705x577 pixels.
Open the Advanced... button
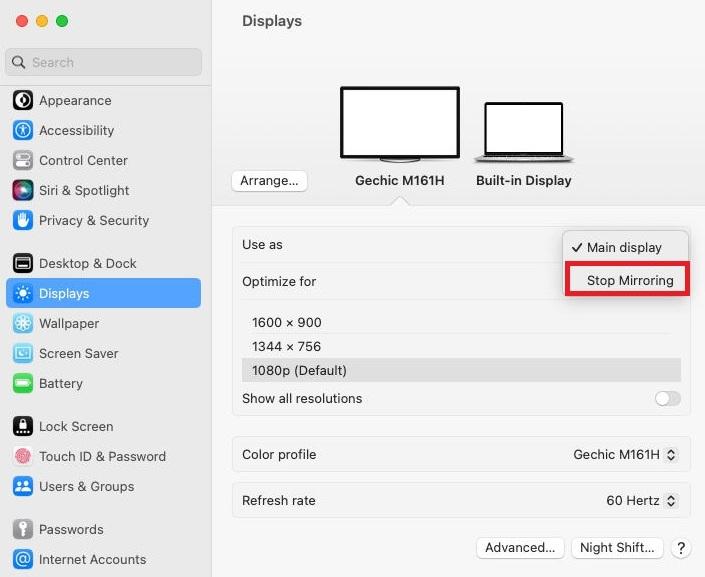[519, 548]
